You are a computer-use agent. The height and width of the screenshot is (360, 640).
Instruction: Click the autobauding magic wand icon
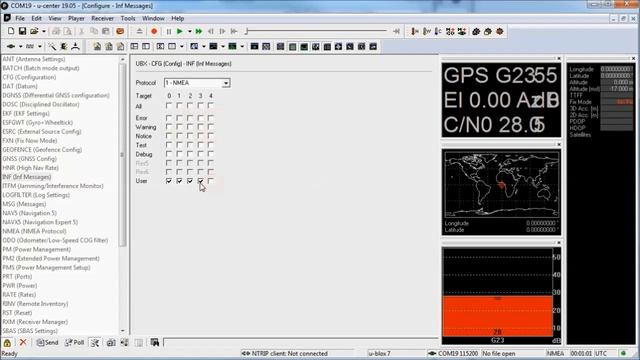point(52,47)
